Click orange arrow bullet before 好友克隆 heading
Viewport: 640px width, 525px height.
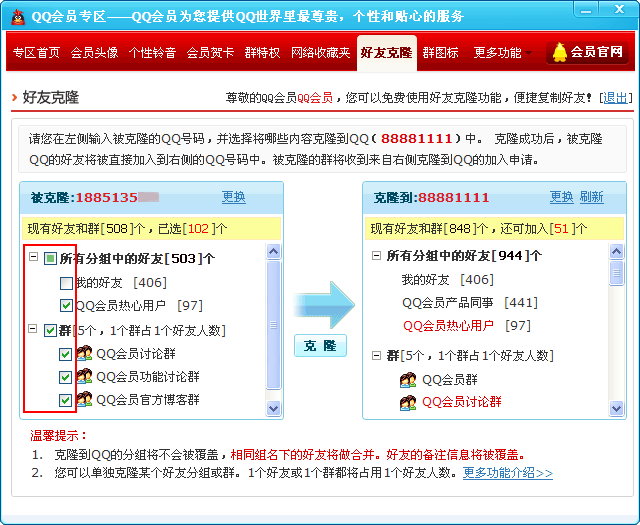[15, 97]
